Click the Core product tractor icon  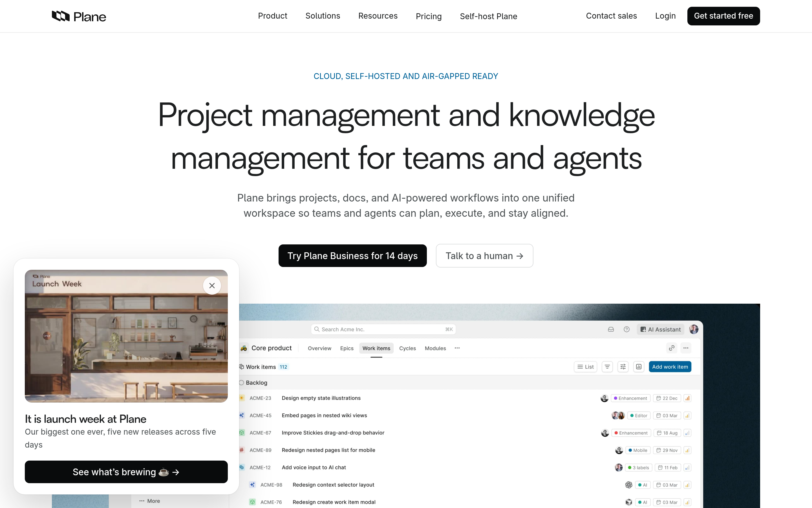pos(244,348)
